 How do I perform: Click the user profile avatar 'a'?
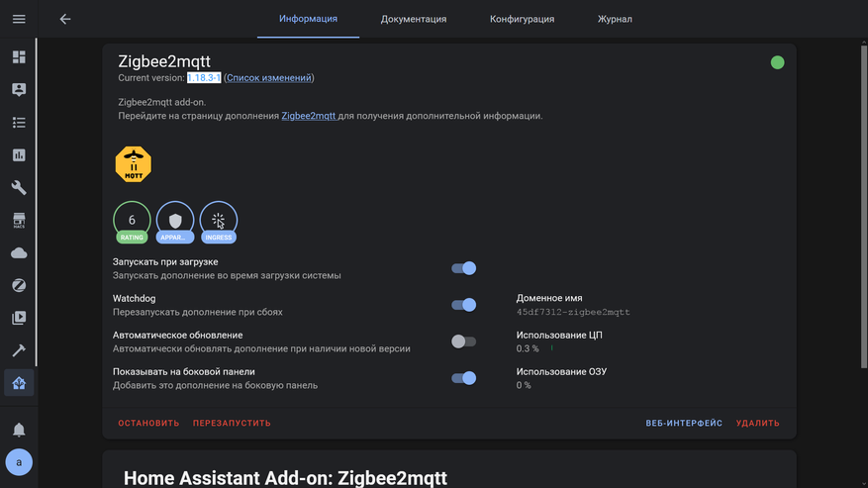click(x=19, y=462)
